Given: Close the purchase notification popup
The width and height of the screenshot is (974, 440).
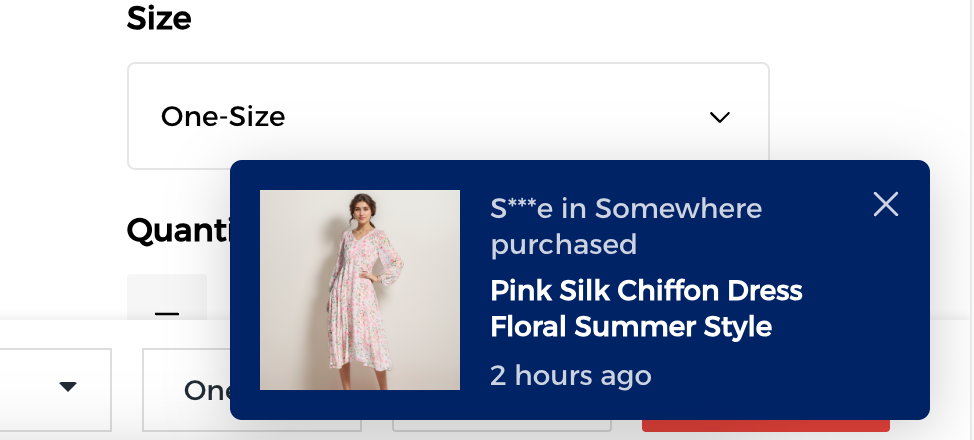Looking at the screenshot, I should pyautogui.click(x=886, y=205).
